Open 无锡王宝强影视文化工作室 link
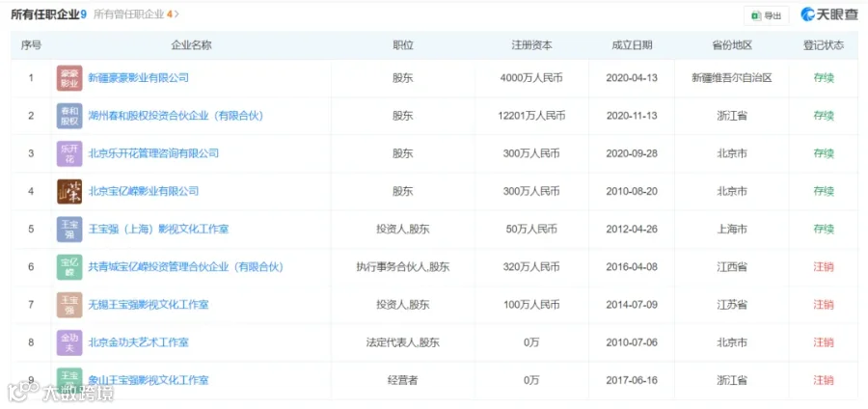 (149, 305)
